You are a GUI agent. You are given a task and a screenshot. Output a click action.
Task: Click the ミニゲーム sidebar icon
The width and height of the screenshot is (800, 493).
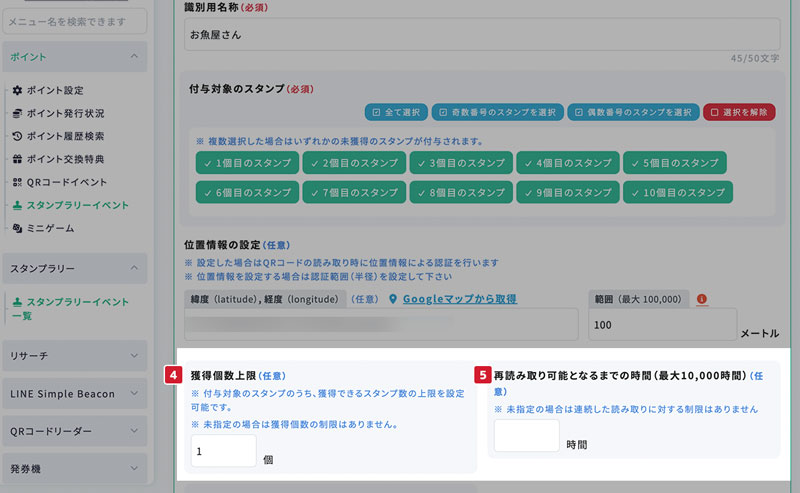click(x=17, y=228)
